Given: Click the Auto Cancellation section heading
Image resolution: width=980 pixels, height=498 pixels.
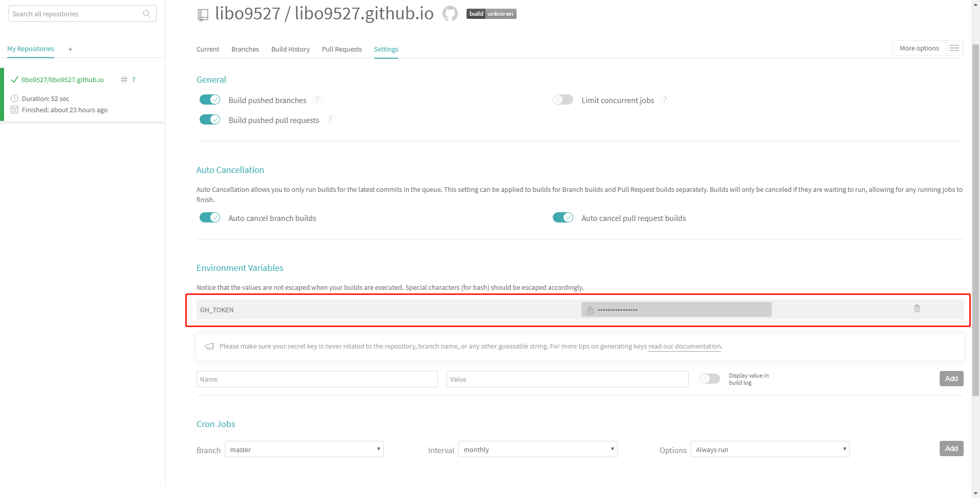Looking at the screenshot, I should pos(230,170).
